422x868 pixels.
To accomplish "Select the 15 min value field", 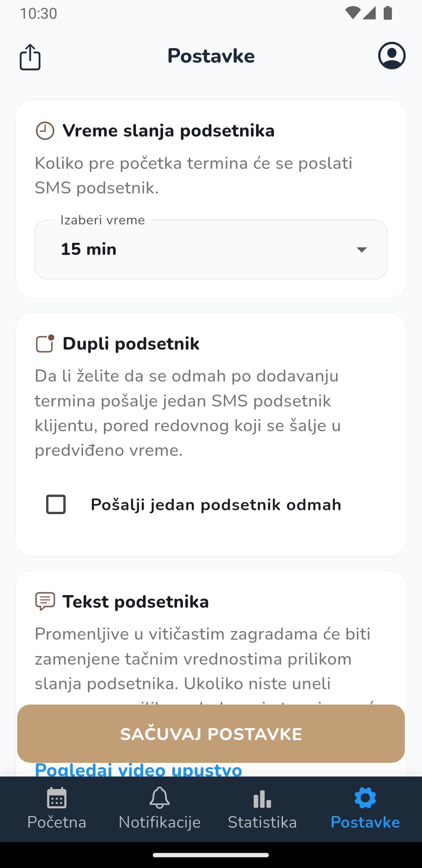I will (x=89, y=249).
